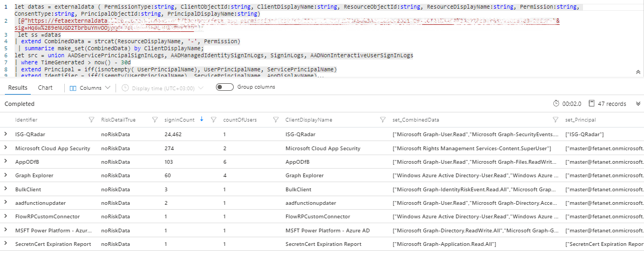Sort by RiskDetailTrue column header

(118, 120)
